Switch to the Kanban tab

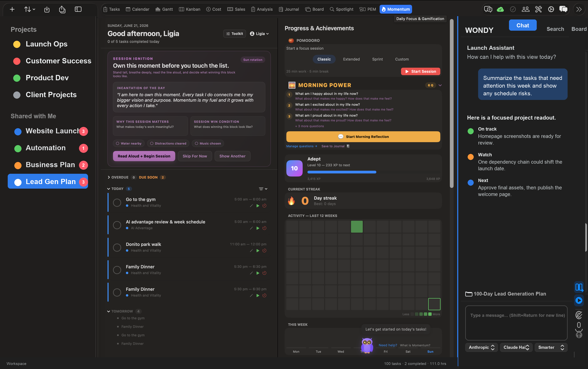pyautogui.click(x=189, y=9)
